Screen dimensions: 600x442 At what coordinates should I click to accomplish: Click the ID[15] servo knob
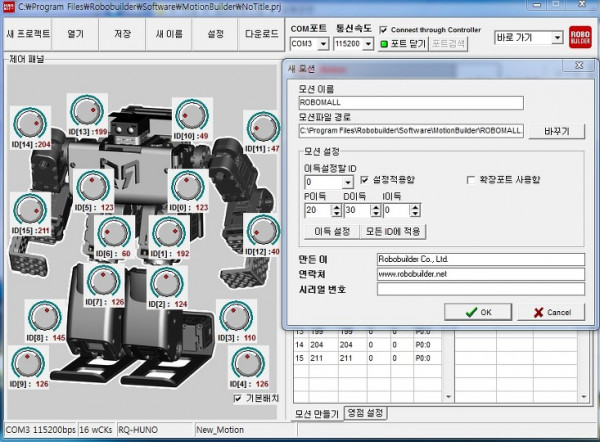[30, 210]
